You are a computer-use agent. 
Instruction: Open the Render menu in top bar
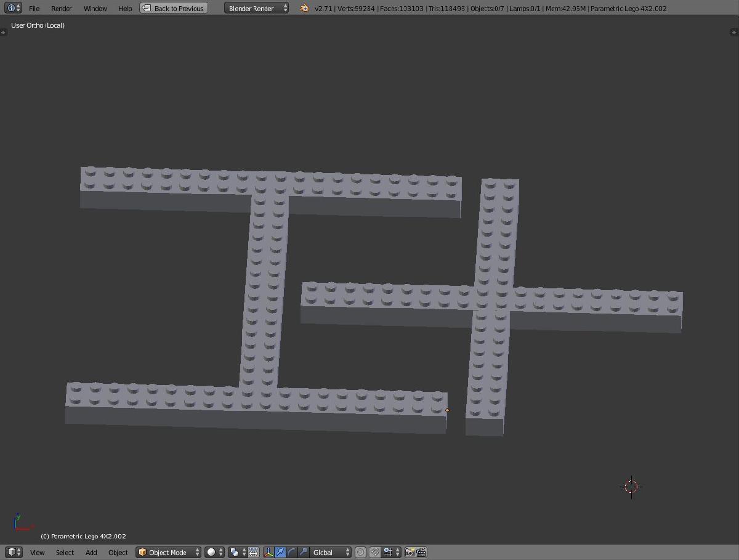(61, 8)
